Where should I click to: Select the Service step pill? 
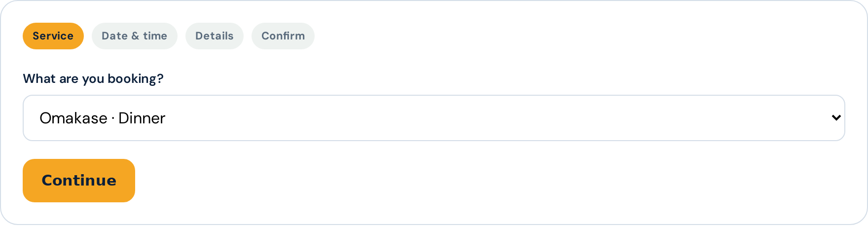coord(53,36)
